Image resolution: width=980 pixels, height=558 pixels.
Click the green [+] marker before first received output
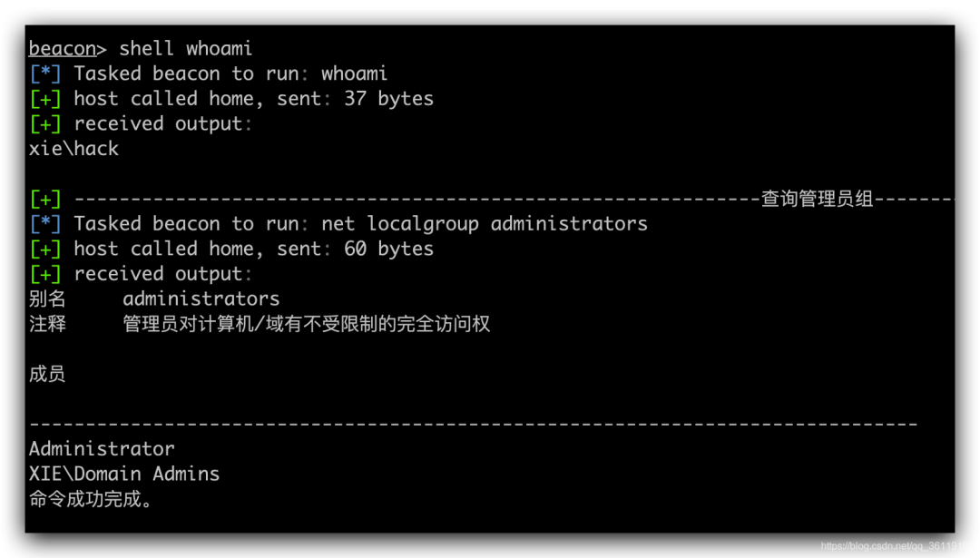[x=45, y=123]
